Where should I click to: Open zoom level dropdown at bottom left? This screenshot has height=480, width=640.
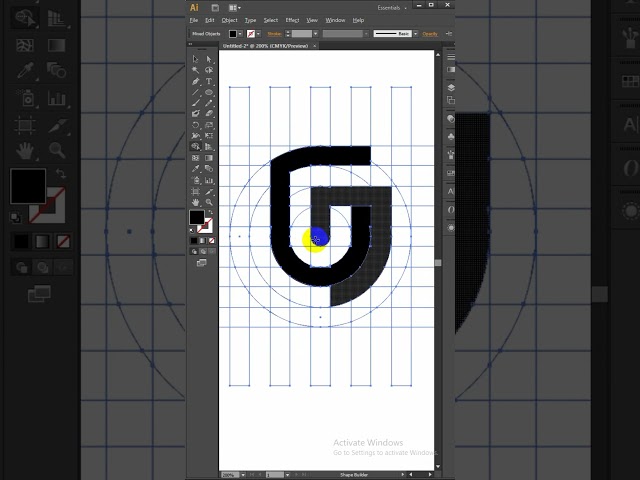[x=243, y=475]
